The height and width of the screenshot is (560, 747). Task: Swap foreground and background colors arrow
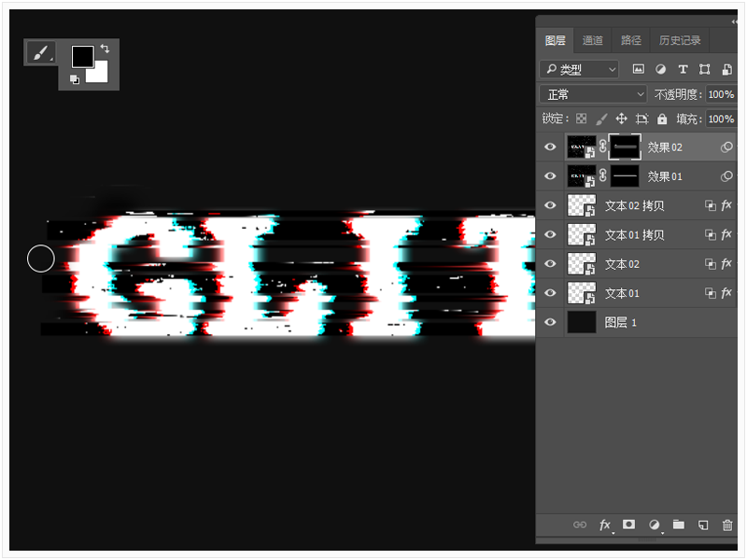point(105,48)
